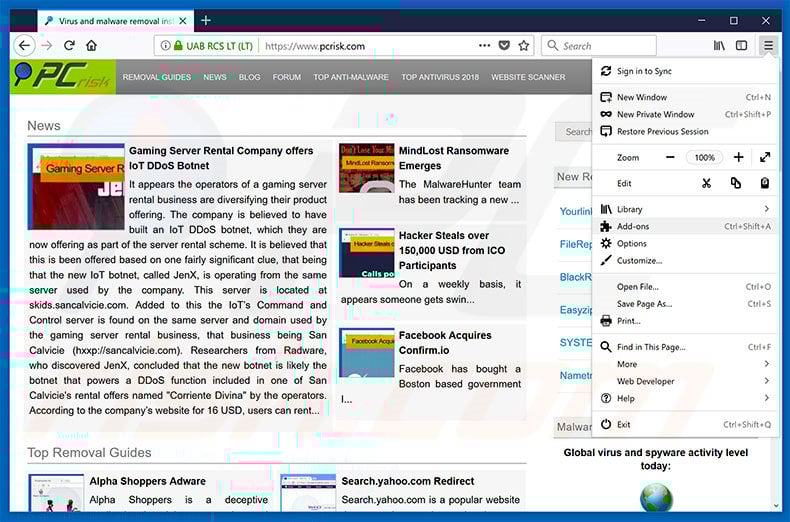
Task: Click the globe virus activity image
Action: 656,497
